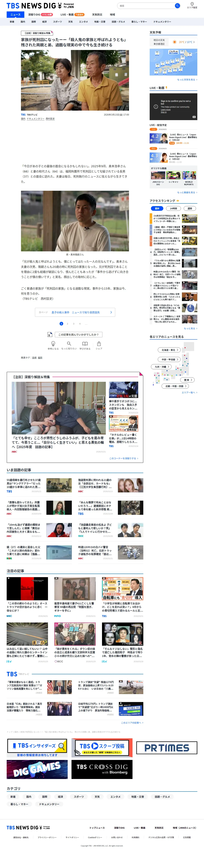Click the TBS logo under article photo

click(x=23, y=115)
